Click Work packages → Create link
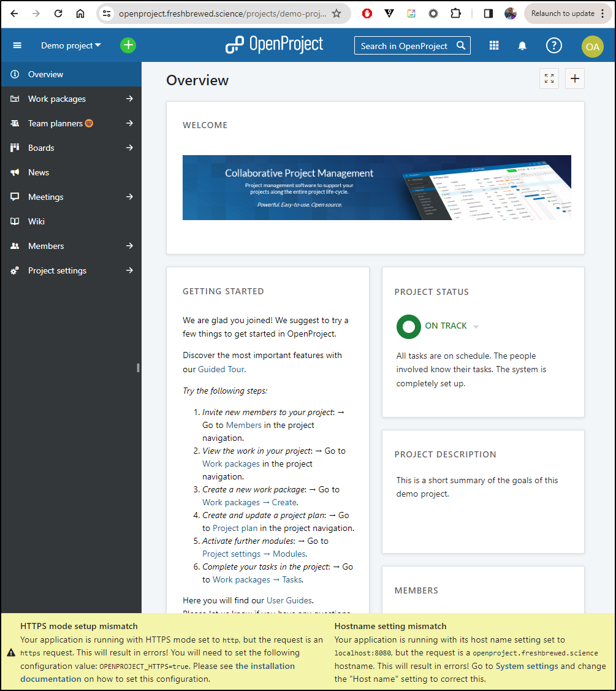The height and width of the screenshot is (691, 616). tap(250, 502)
